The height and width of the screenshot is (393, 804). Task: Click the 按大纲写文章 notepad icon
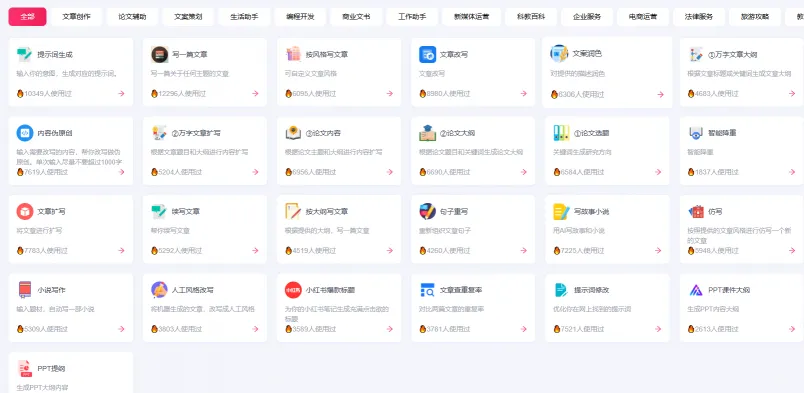[x=293, y=211]
